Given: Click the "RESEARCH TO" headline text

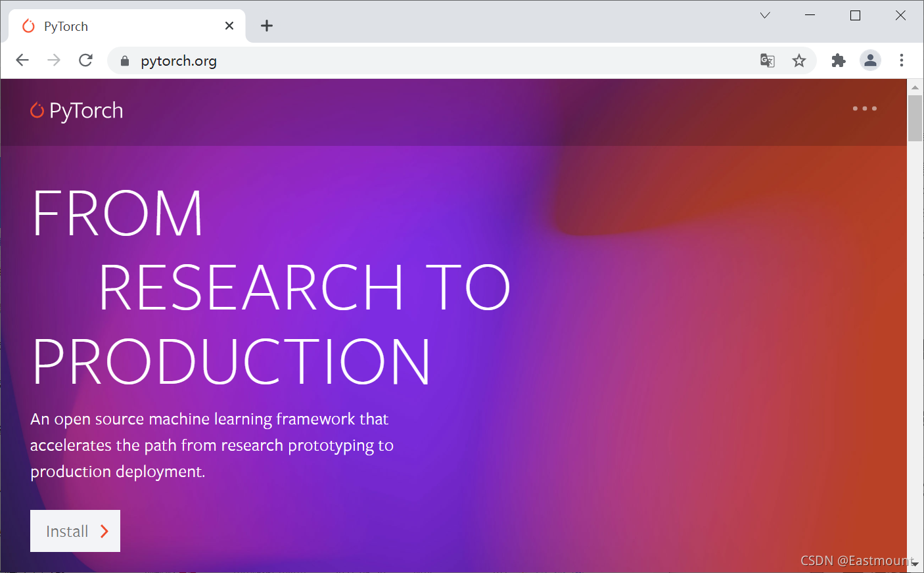Looking at the screenshot, I should point(304,287).
